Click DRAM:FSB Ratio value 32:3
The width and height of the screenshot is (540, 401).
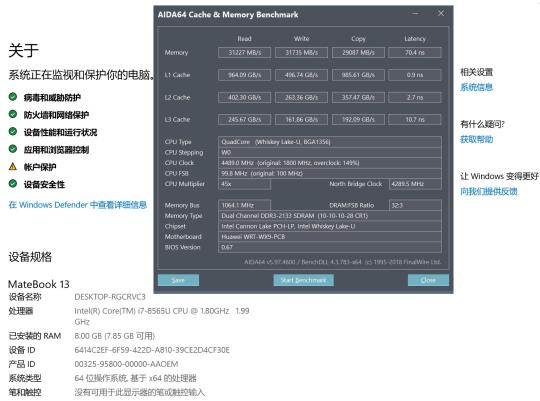415,205
